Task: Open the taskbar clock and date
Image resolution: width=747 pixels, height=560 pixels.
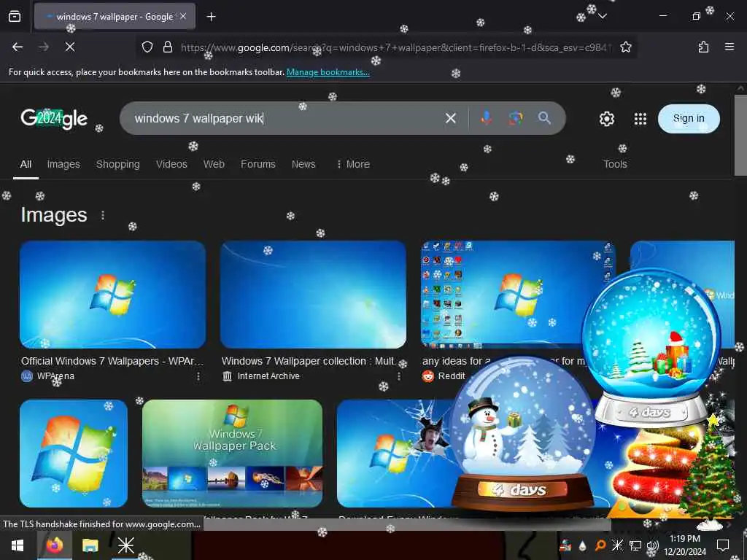Action: click(x=685, y=545)
